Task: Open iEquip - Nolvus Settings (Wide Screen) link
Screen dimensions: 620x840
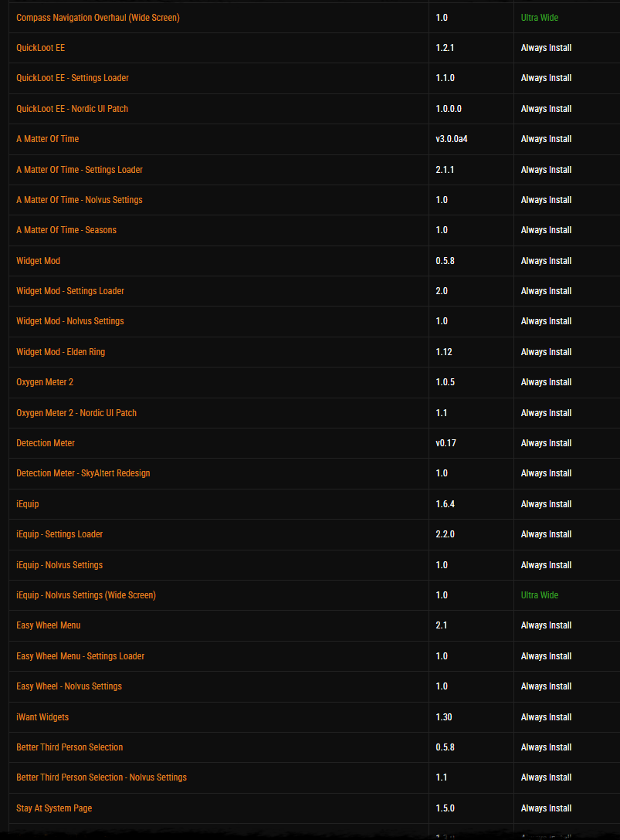Action: tap(86, 595)
